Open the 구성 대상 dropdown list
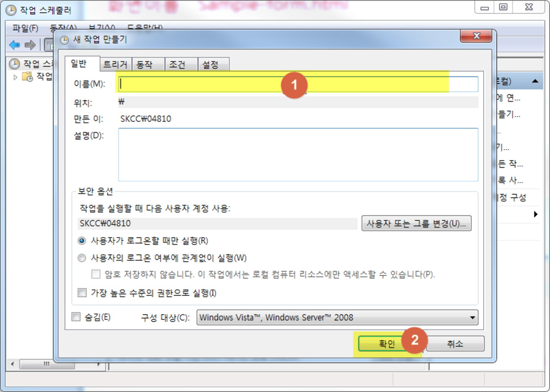 coord(472,318)
